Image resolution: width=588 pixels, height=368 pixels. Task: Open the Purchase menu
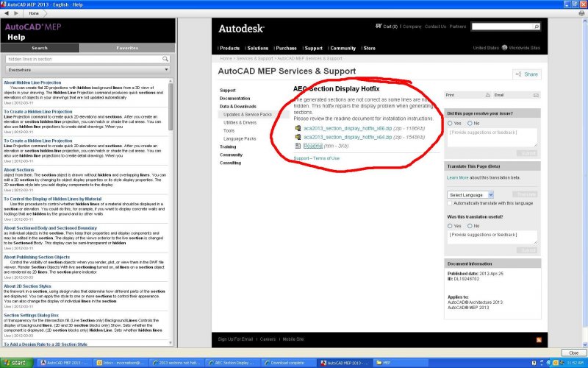coord(286,48)
